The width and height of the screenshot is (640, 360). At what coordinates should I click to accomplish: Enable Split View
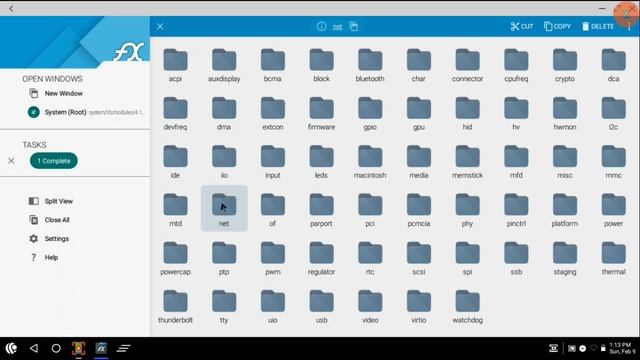(x=51, y=201)
